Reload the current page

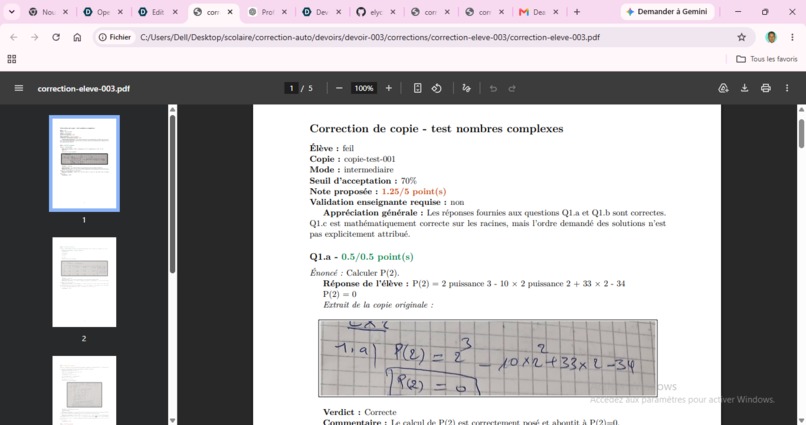(56, 37)
